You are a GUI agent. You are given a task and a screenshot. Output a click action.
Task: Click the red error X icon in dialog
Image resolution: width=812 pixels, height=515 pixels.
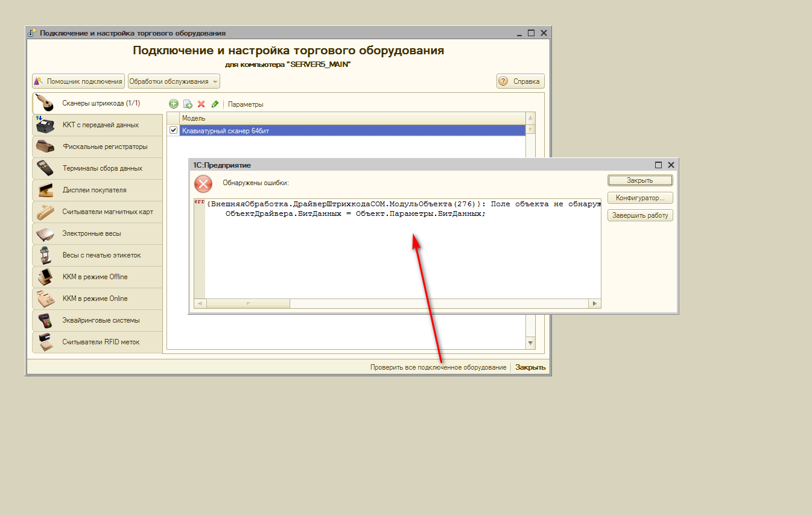coord(204,183)
